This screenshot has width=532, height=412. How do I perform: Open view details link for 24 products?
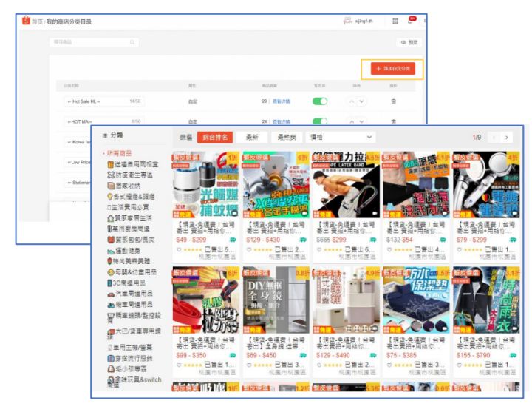point(282,121)
